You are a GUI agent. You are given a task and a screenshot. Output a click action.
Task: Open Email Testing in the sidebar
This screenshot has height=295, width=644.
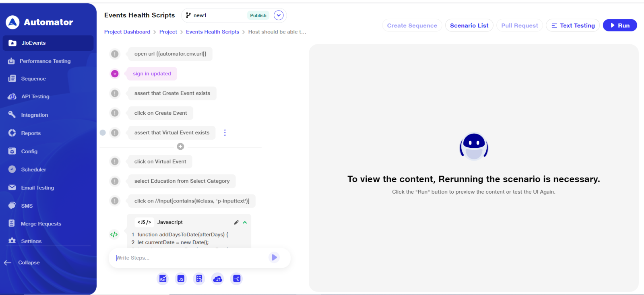[37, 188]
